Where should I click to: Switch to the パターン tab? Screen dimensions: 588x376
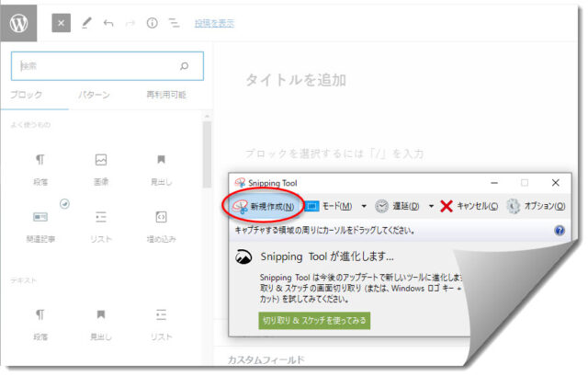coord(94,95)
